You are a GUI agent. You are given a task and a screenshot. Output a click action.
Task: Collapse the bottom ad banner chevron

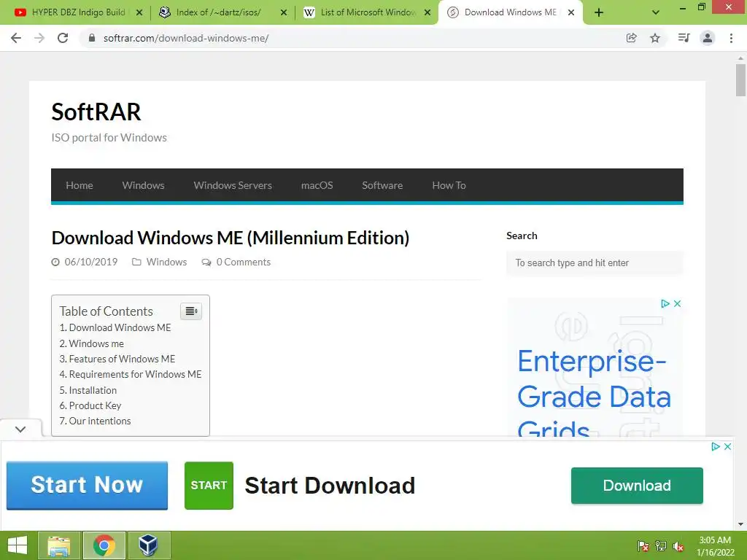pos(20,429)
